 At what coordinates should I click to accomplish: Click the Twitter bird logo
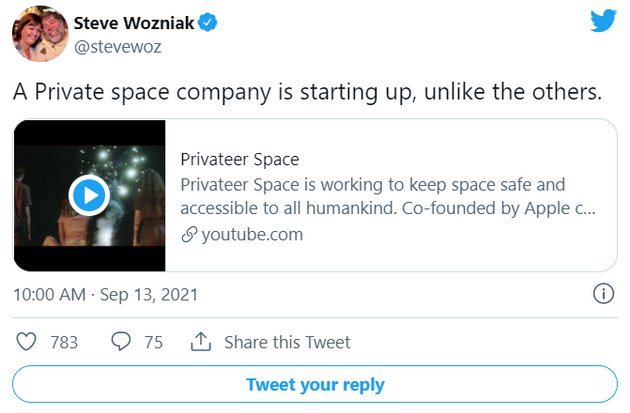[x=603, y=22]
